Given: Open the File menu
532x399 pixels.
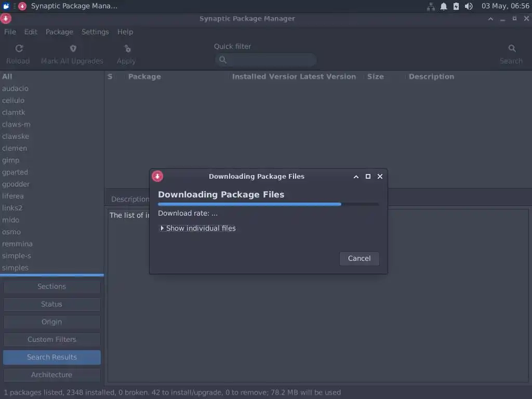Looking at the screenshot, I should pos(10,32).
